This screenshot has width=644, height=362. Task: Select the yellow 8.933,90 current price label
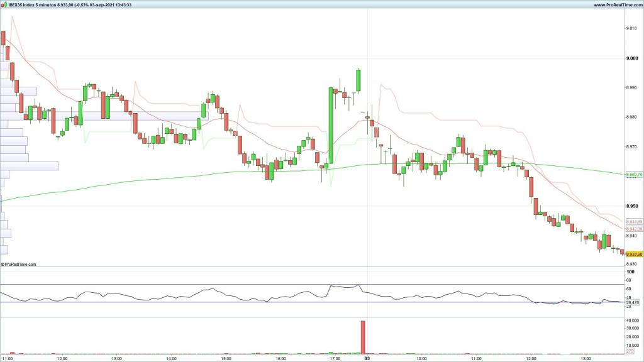point(633,254)
